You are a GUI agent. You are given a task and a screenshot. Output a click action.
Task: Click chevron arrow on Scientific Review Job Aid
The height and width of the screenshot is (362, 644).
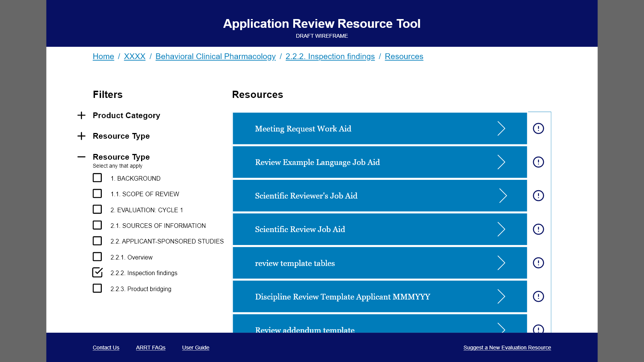[501, 229]
